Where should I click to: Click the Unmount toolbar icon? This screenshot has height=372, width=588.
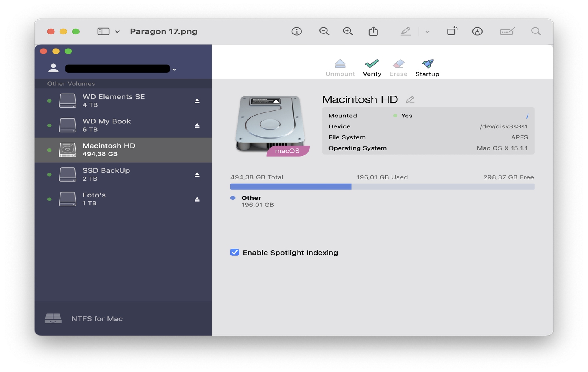pos(340,63)
